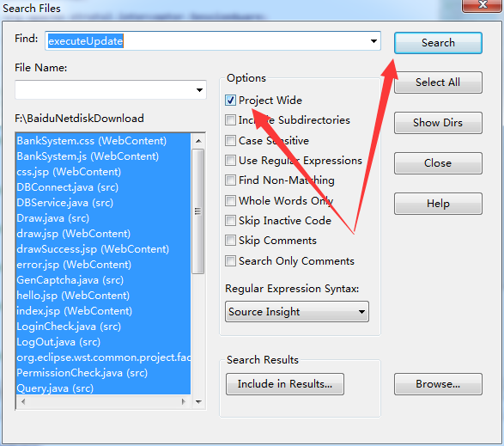
Task: Select draw.jsp (WebContent) file
Action: (103, 234)
